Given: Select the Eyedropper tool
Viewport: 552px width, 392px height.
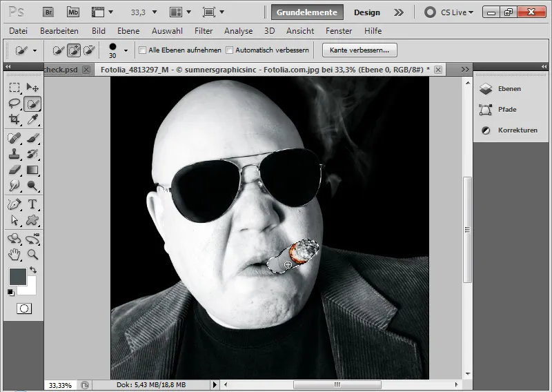Looking at the screenshot, I should pyautogui.click(x=32, y=119).
